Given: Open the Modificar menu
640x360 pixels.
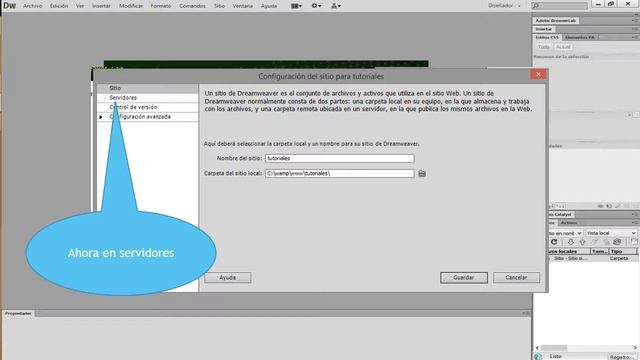Looking at the screenshot, I should (x=131, y=6).
